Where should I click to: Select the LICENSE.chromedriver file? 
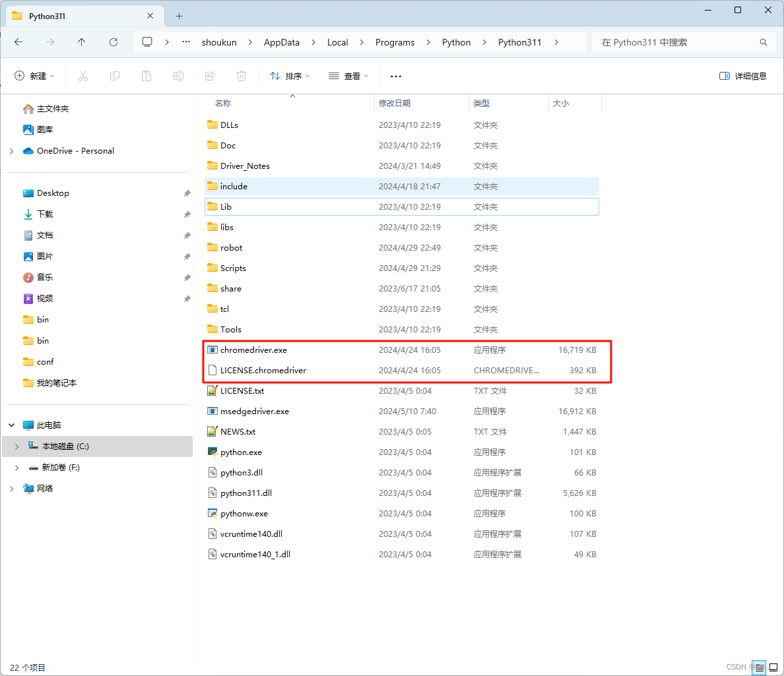point(401,370)
